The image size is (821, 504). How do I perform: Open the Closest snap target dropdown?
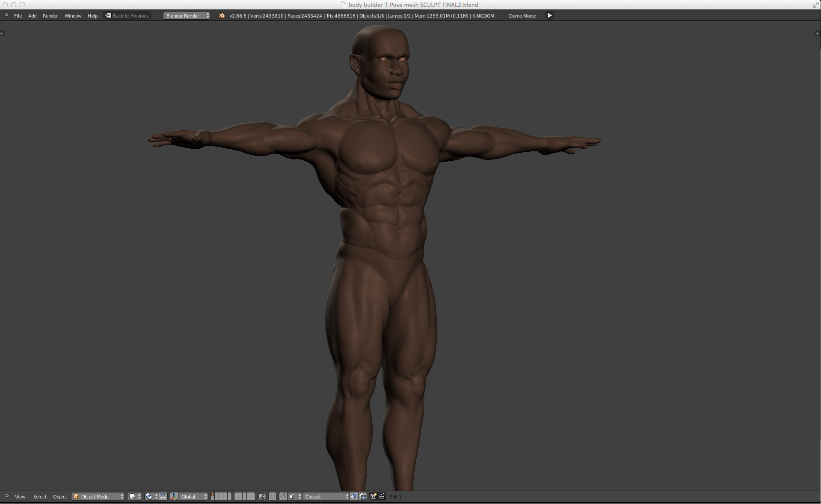click(326, 497)
